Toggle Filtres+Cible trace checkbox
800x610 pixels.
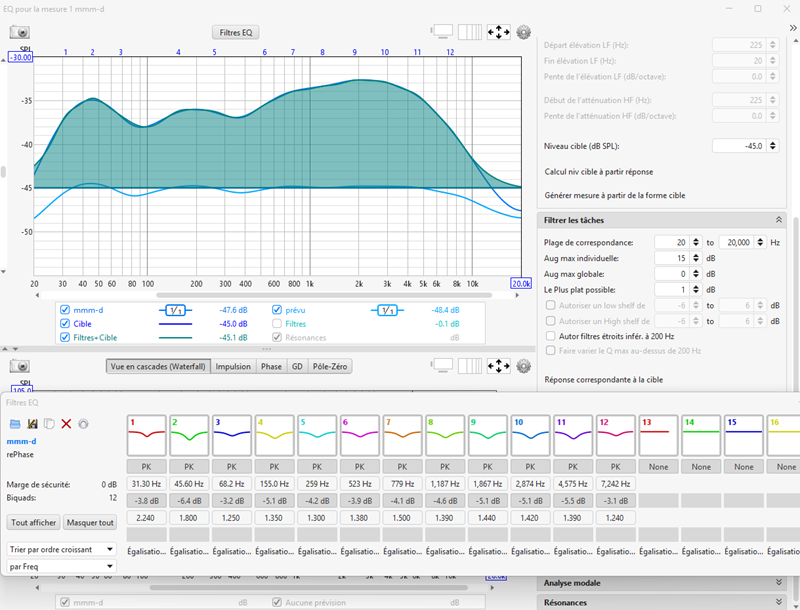click(x=65, y=337)
